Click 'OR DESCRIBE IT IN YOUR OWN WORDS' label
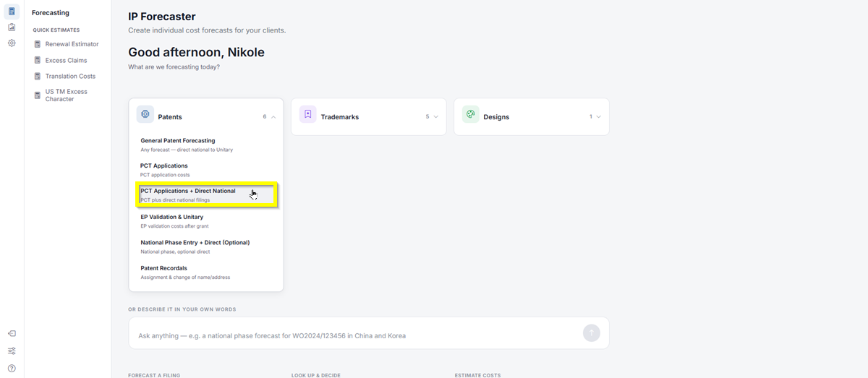868x378 pixels. point(182,309)
